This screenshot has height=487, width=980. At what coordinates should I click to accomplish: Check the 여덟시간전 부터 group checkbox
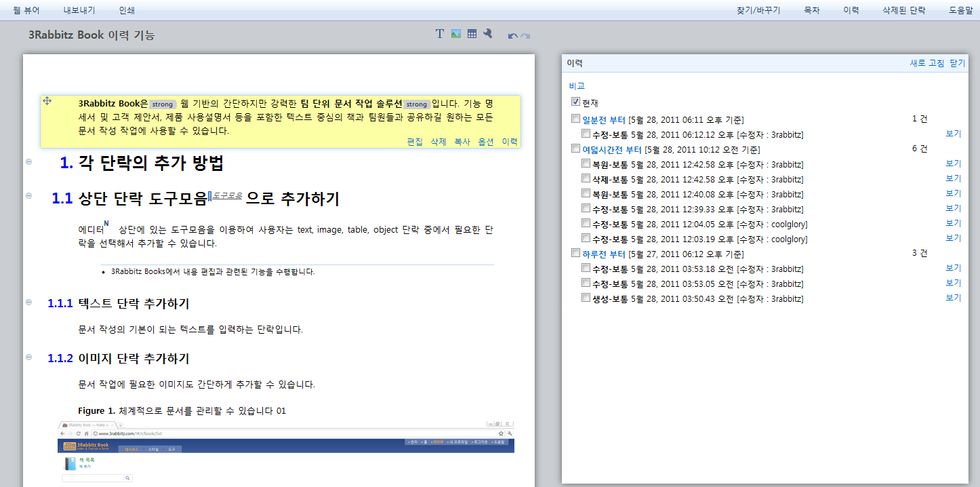(576, 149)
